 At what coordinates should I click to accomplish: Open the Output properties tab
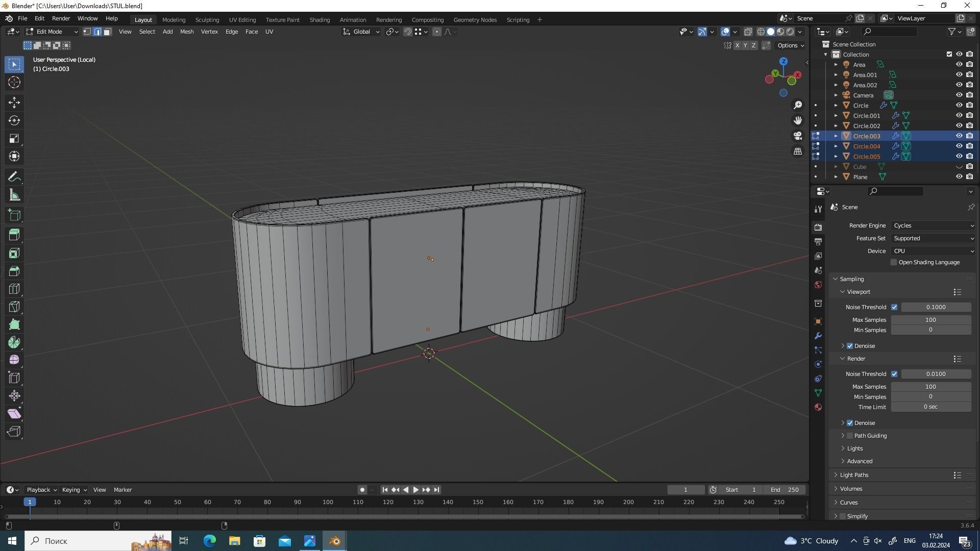[818, 241]
